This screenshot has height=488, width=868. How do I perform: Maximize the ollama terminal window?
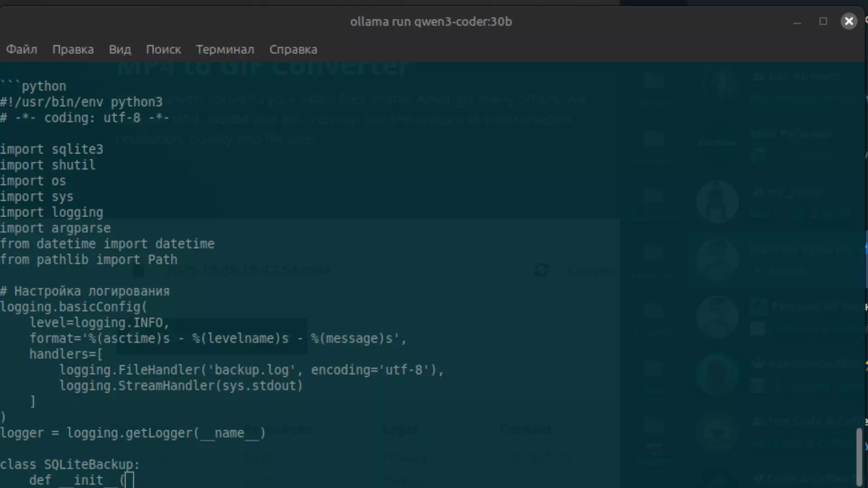click(823, 22)
